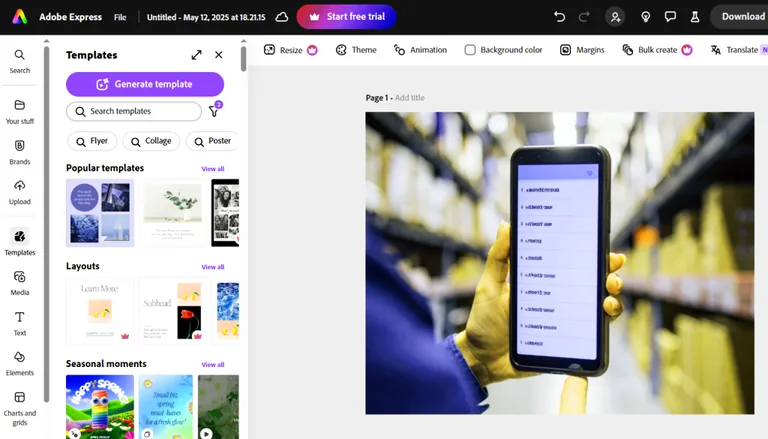This screenshot has width=768, height=439.
Task: Select the phone photo on the canvas
Action: click(x=560, y=263)
